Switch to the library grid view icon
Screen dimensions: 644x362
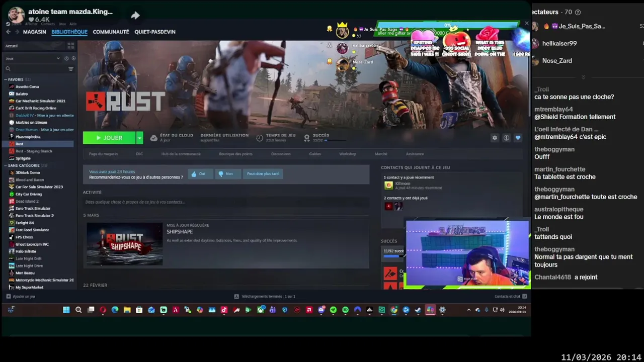click(71, 46)
